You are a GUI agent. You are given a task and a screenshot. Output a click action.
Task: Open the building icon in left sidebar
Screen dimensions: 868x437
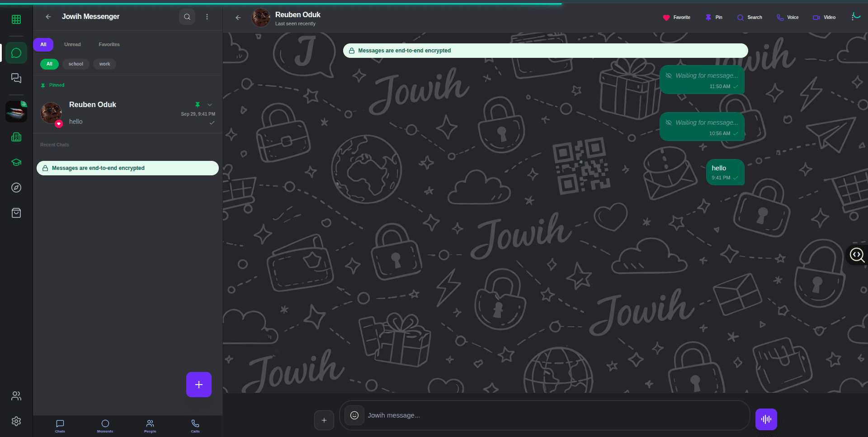(x=16, y=137)
